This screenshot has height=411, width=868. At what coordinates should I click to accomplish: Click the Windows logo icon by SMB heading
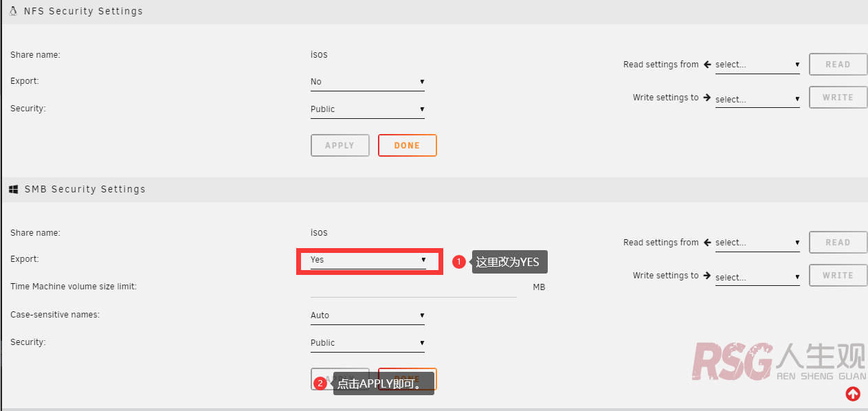point(13,189)
